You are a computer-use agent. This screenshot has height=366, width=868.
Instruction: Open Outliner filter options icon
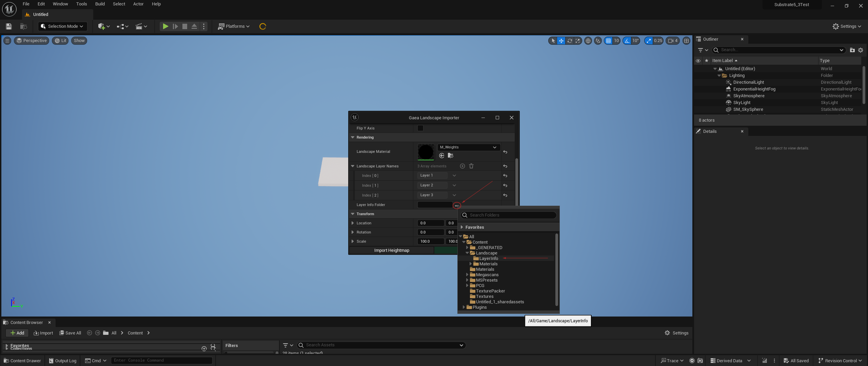pyautogui.click(x=703, y=50)
